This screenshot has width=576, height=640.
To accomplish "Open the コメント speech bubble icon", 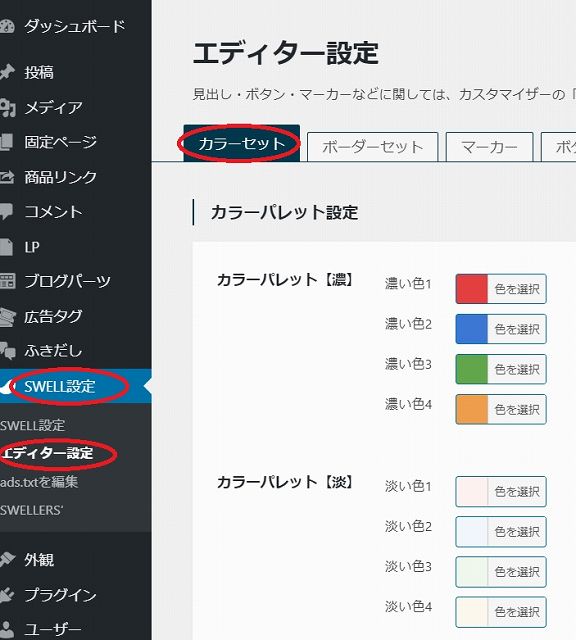I will coord(6,212).
